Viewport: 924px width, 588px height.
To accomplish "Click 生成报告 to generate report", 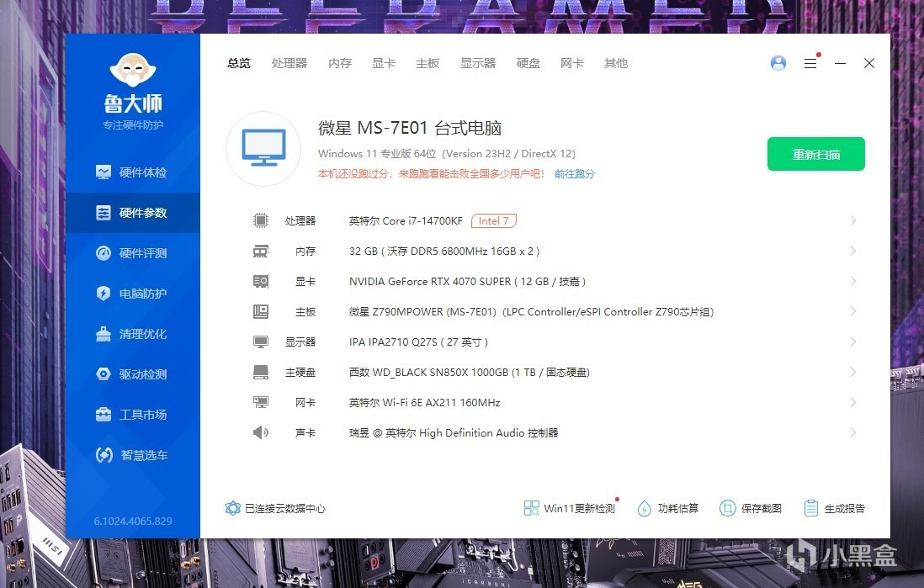I will 835,508.
